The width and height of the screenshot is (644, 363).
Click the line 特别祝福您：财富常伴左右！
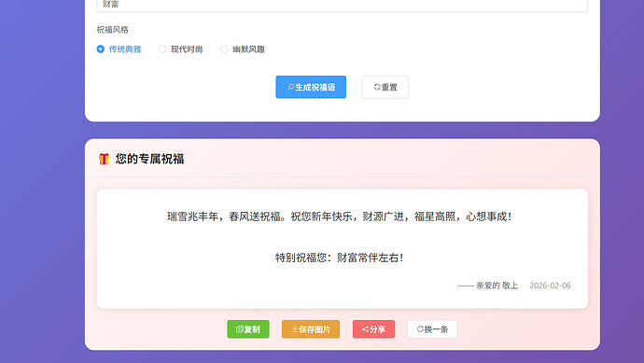[x=339, y=258]
